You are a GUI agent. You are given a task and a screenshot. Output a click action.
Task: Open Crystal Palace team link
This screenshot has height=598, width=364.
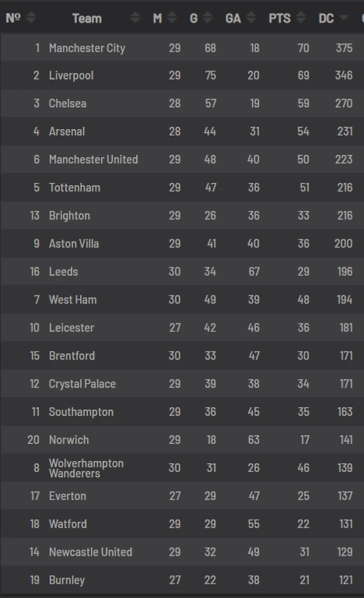(x=82, y=384)
